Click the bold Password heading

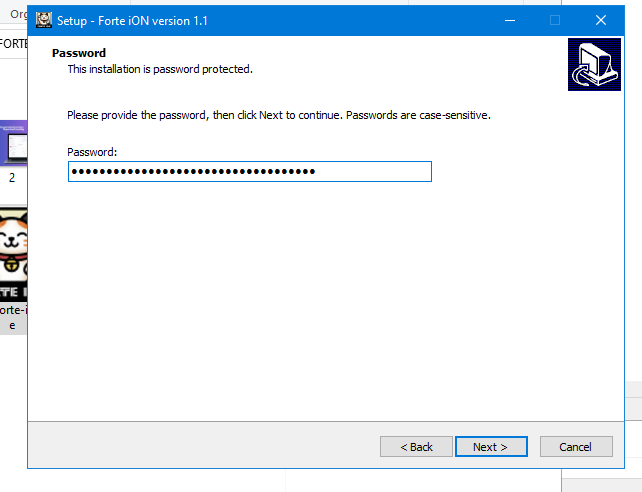[x=79, y=53]
